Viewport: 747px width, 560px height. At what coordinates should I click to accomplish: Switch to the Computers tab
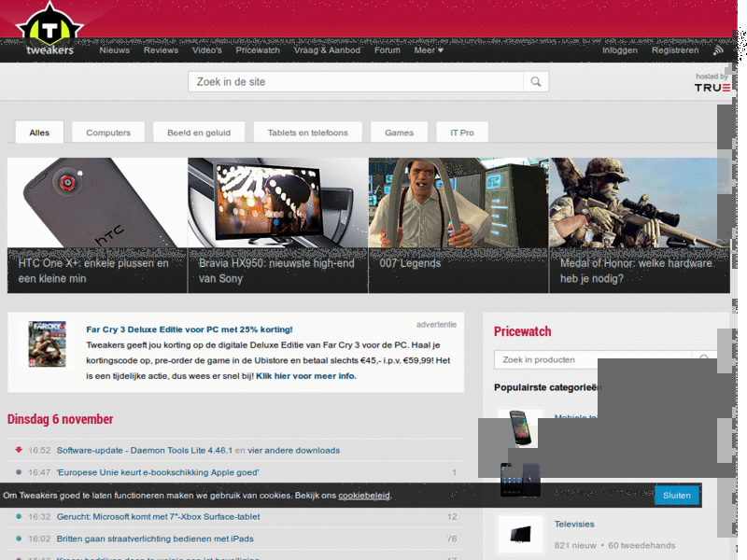pos(108,133)
